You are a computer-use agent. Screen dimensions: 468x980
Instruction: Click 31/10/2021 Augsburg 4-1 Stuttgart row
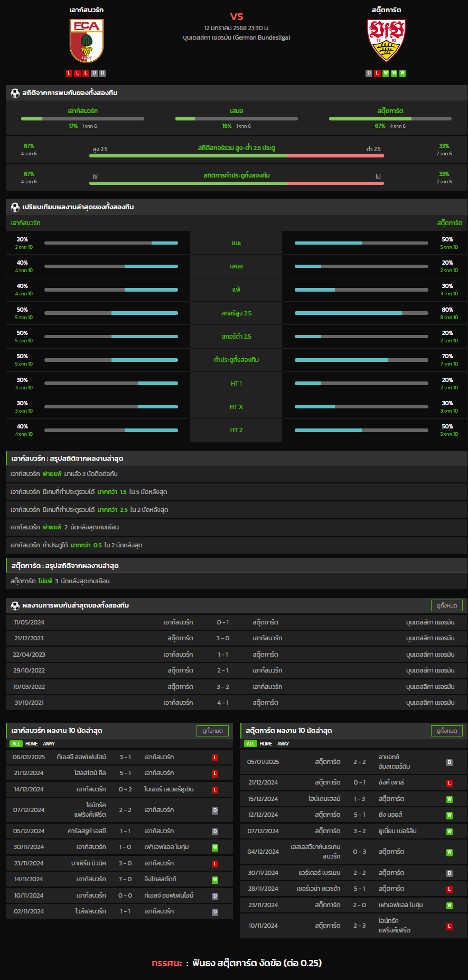[237, 703]
